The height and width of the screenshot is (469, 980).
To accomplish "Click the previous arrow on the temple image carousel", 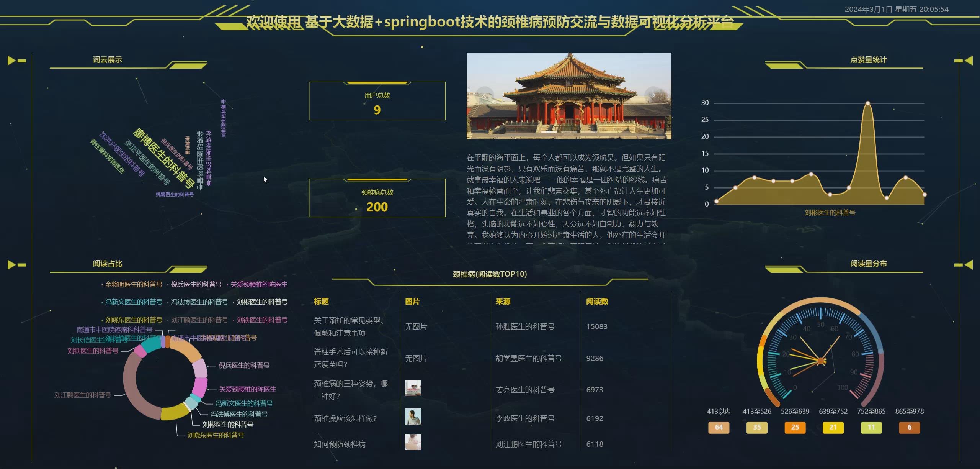I will point(485,95).
